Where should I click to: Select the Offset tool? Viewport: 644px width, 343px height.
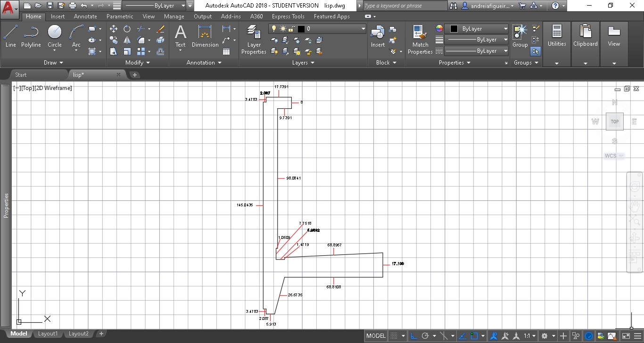point(160,51)
